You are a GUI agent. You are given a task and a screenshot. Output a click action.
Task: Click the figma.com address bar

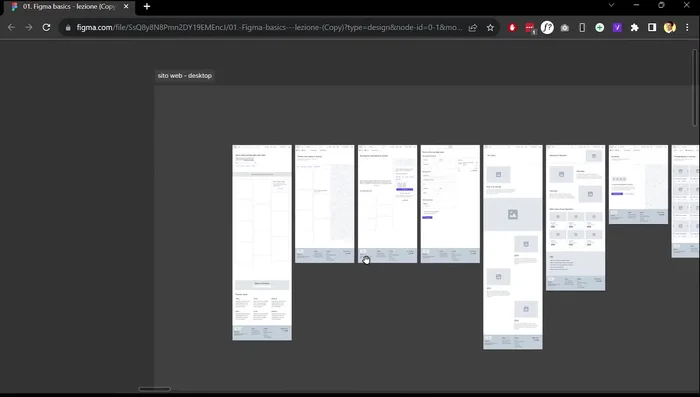tap(269, 28)
